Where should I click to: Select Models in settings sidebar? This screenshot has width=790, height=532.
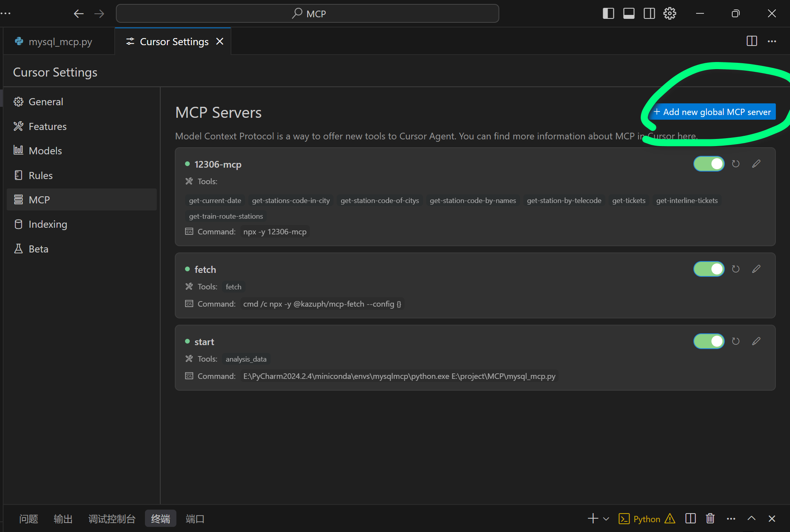coord(45,151)
